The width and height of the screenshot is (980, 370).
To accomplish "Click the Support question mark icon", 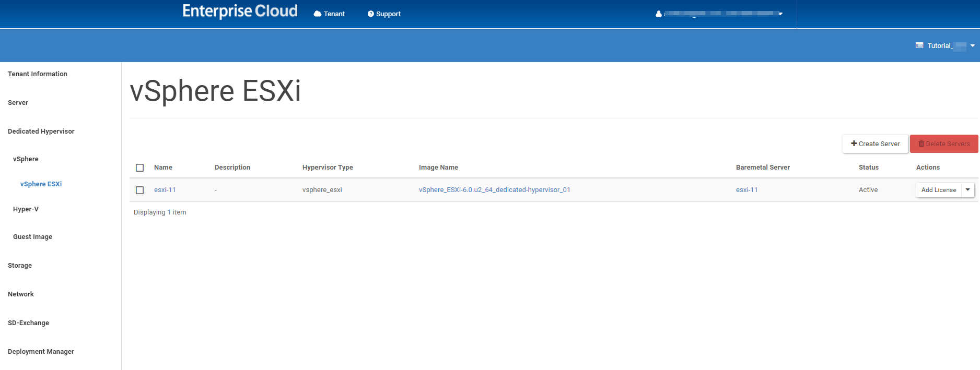I will (x=370, y=14).
